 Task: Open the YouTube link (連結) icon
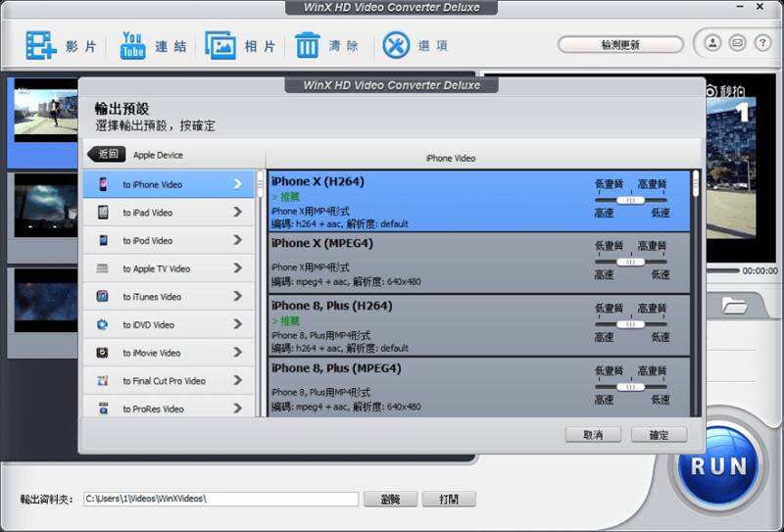(132, 45)
